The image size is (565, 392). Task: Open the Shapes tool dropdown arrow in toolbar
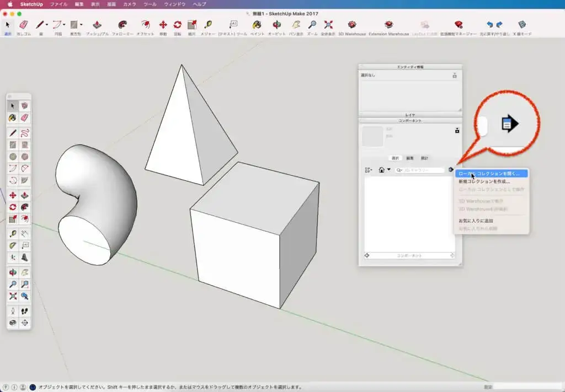[81, 25]
